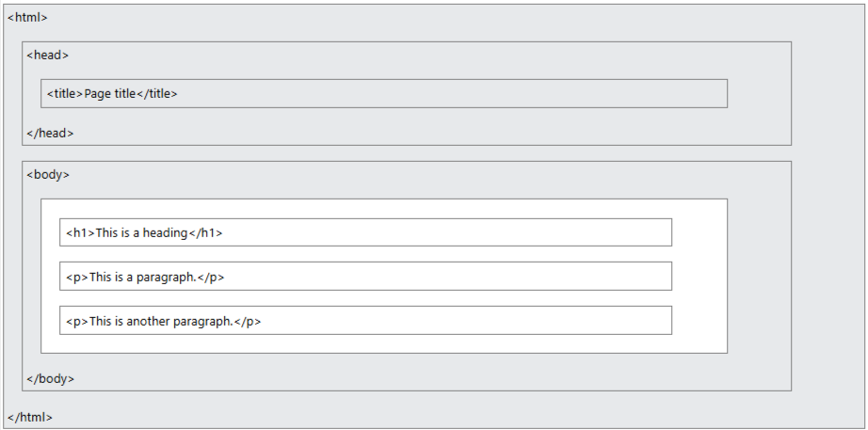Click the closing </h1> tag

tap(205, 233)
